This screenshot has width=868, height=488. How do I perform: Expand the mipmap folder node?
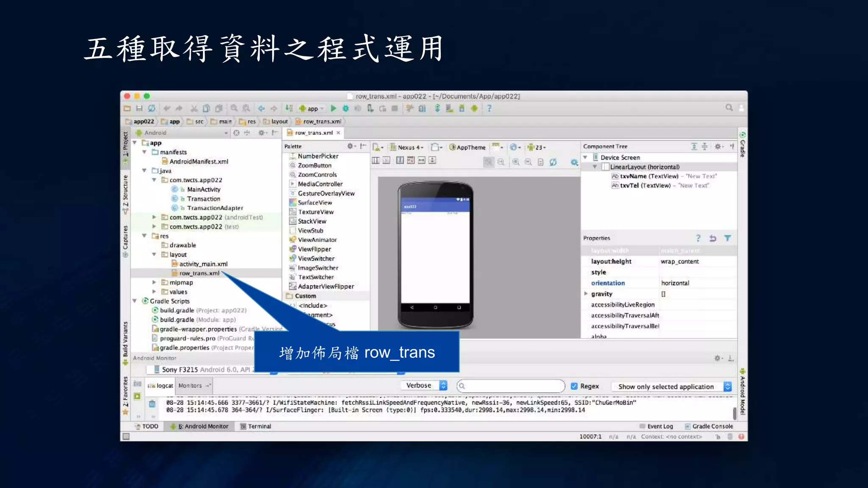154,283
